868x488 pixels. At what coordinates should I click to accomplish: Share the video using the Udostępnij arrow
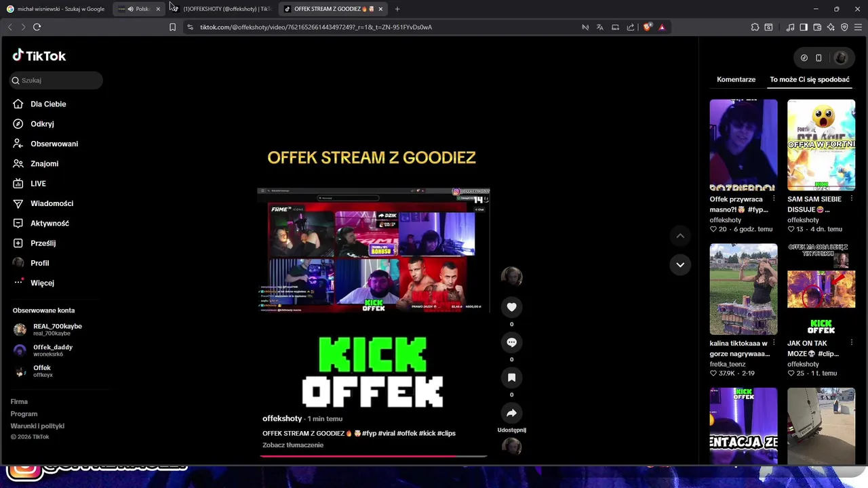click(x=511, y=413)
